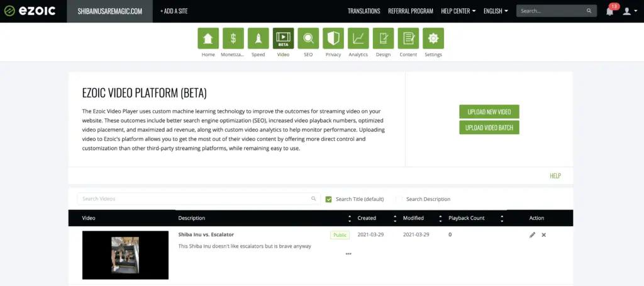Open the Design icon
644x286 pixels.
click(x=383, y=38)
